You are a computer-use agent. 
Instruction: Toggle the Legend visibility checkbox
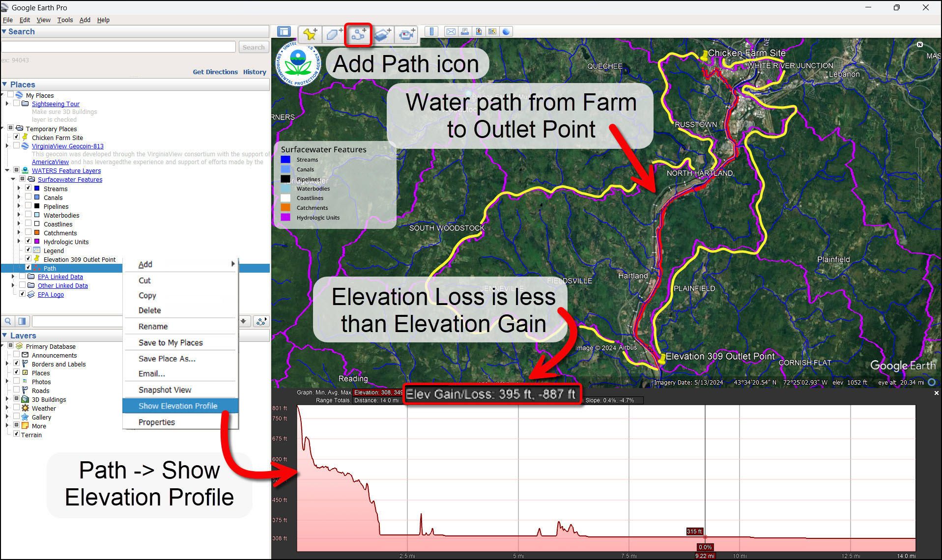[29, 250]
